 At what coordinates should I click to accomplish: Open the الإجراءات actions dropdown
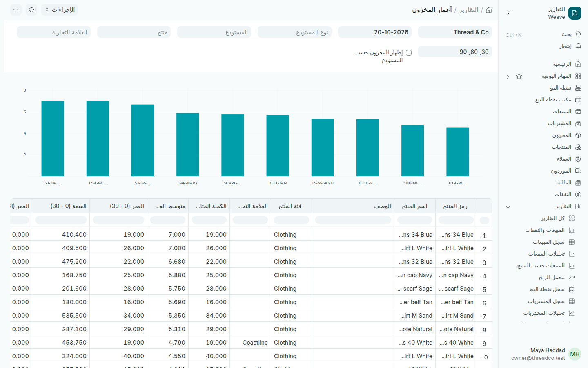[60, 10]
